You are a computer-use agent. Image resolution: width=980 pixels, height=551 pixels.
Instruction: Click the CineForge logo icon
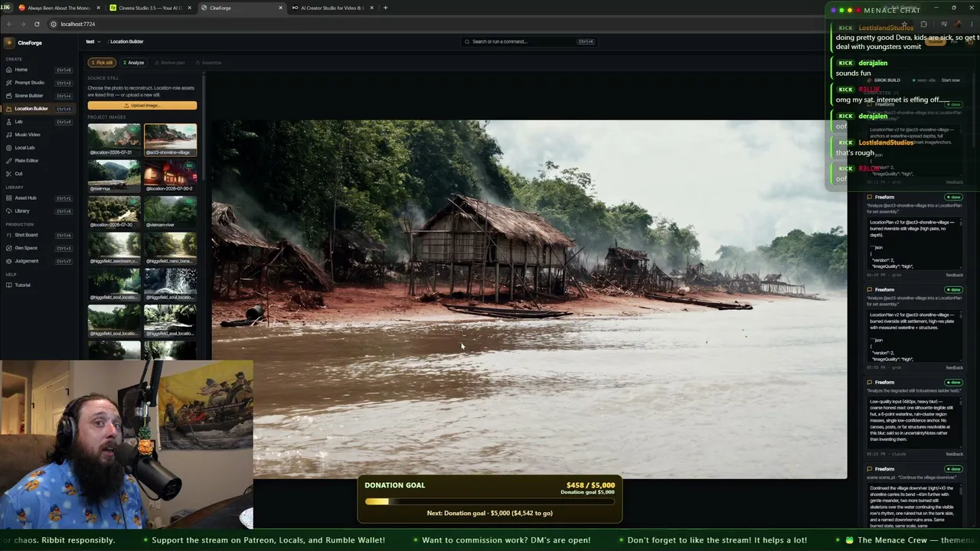pos(9,43)
